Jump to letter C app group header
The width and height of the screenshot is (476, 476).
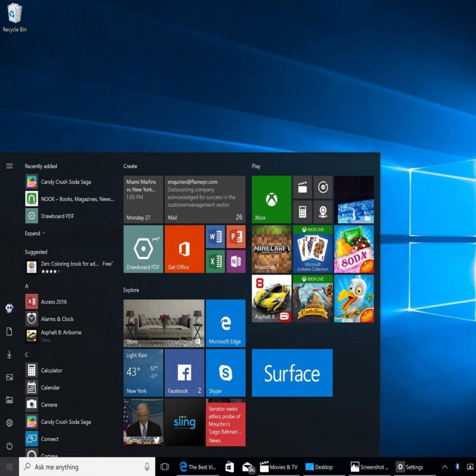point(27,355)
